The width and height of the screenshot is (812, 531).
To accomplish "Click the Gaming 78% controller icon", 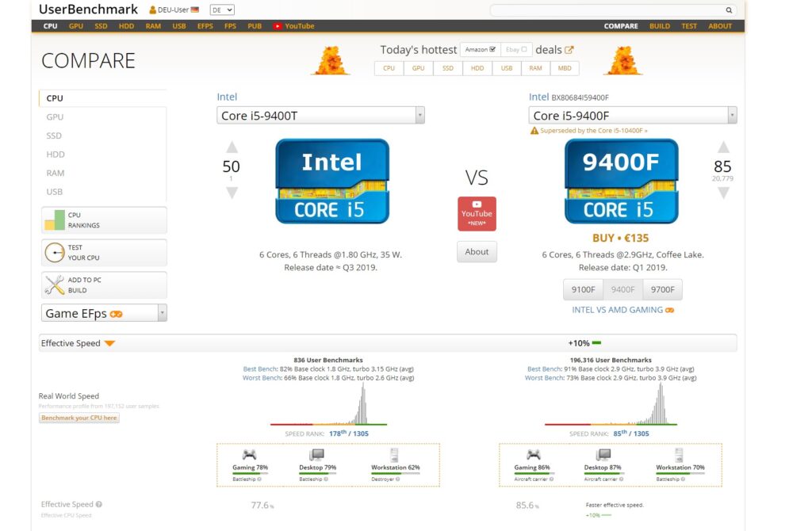I will click(250, 455).
